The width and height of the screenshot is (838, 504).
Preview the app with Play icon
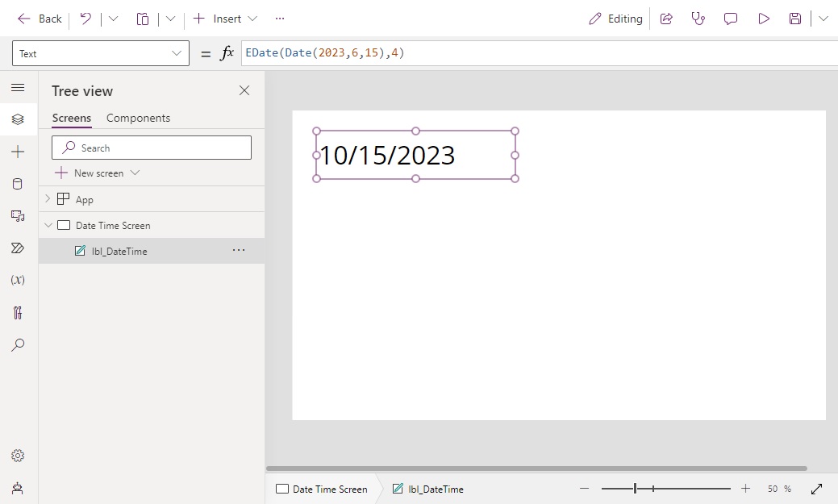[x=763, y=19]
